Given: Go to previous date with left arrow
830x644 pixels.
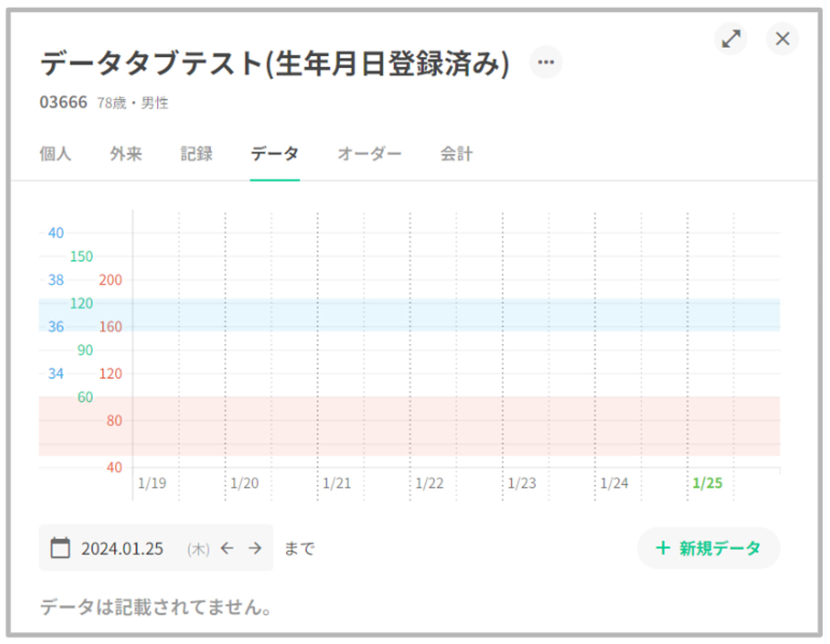Looking at the screenshot, I should pos(227,548).
